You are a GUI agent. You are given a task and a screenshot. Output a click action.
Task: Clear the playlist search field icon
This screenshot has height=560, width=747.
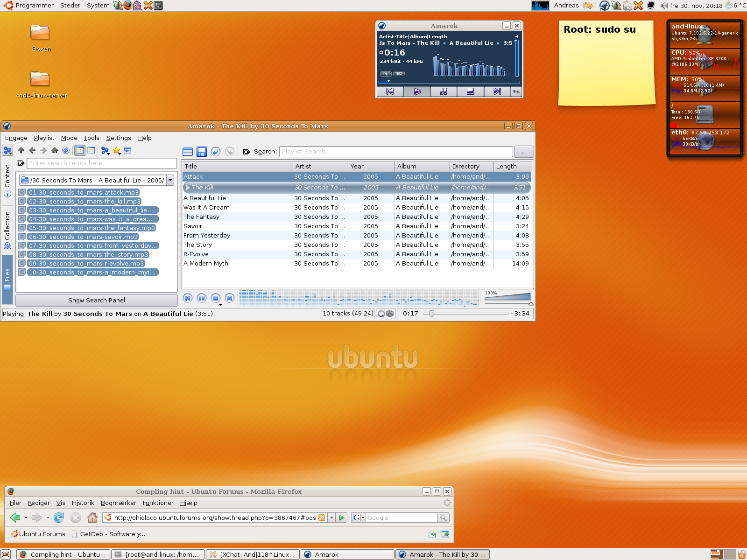[x=247, y=152]
